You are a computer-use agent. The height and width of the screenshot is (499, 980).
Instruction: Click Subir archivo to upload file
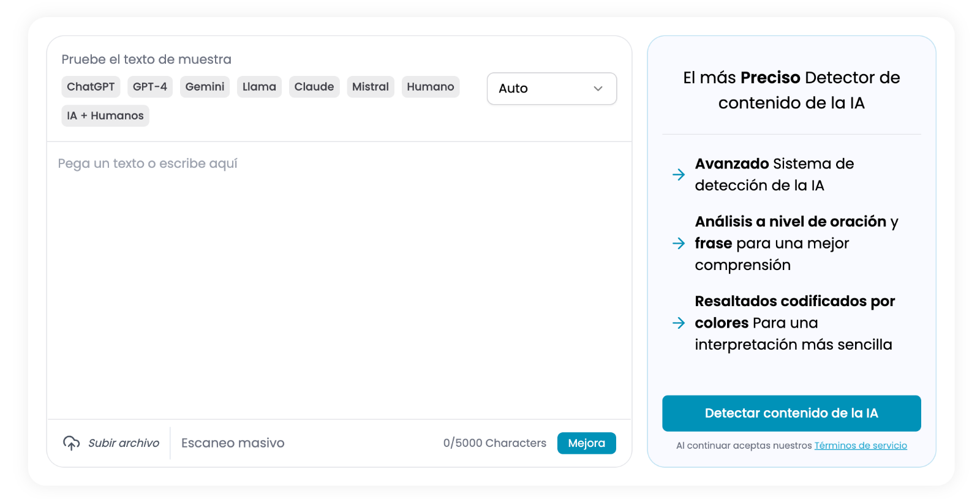coord(124,443)
